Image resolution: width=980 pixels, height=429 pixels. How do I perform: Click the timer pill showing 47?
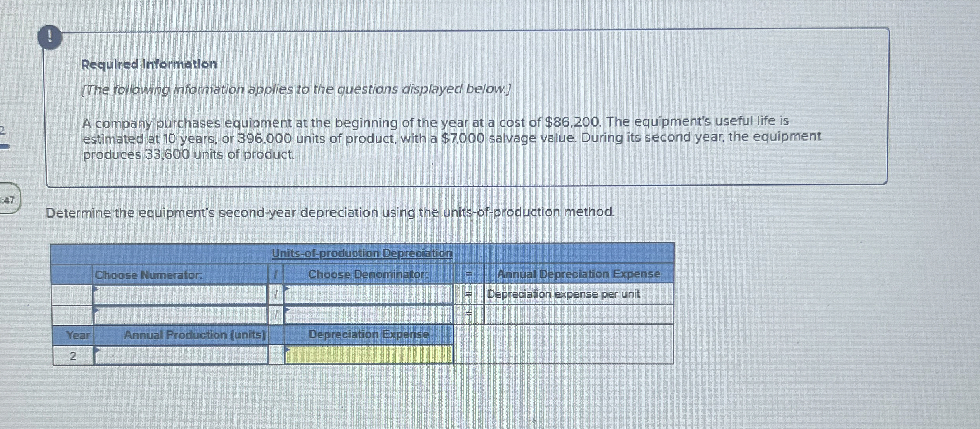click(x=8, y=200)
